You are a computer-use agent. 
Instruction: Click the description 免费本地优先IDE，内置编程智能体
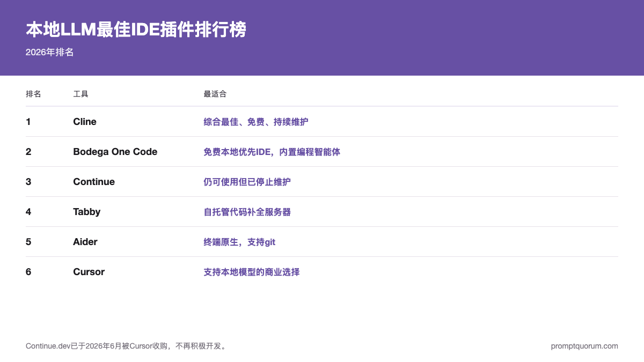272,152
